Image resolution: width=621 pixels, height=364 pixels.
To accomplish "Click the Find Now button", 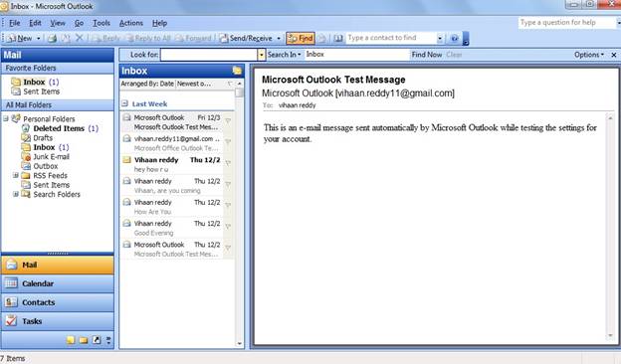I will click(x=427, y=55).
